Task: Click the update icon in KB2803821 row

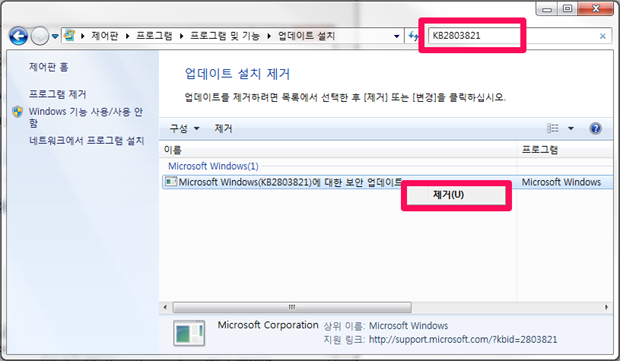Action: tap(171, 182)
